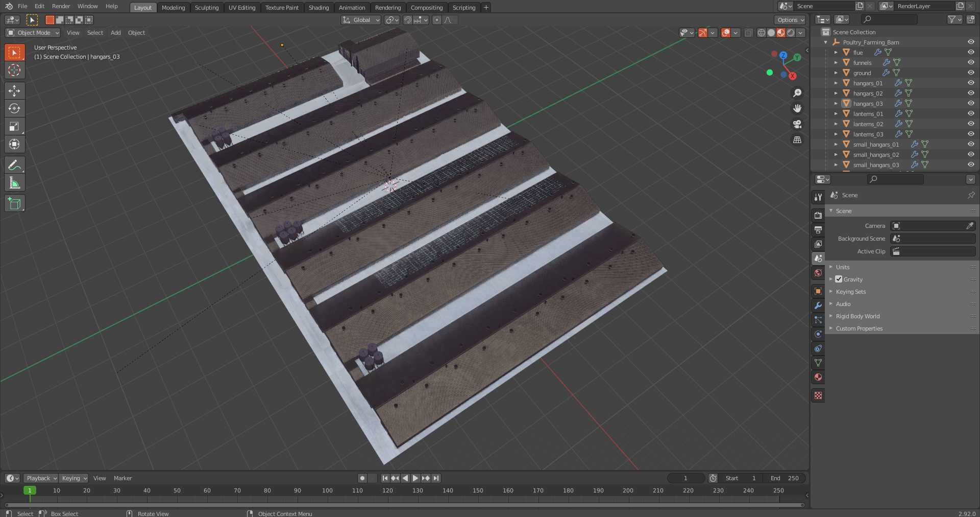Select the Annotate tool
The height and width of the screenshot is (517, 980).
coord(14,165)
